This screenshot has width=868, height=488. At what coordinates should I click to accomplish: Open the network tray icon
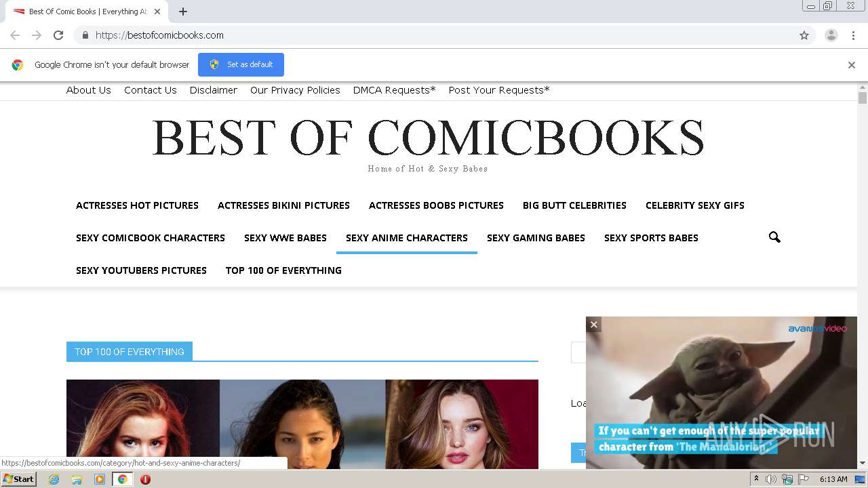pos(787,479)
